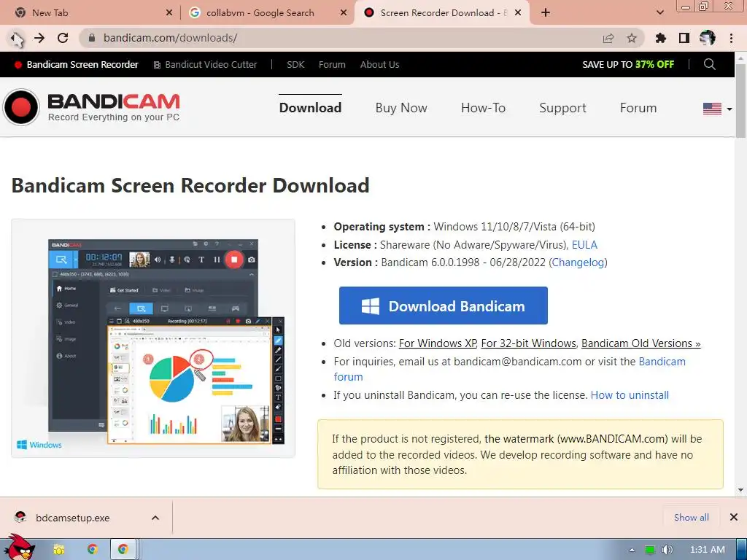Open For 32-bit Windows link
This screenshot has height=560, width=747.
click(528, 343)
